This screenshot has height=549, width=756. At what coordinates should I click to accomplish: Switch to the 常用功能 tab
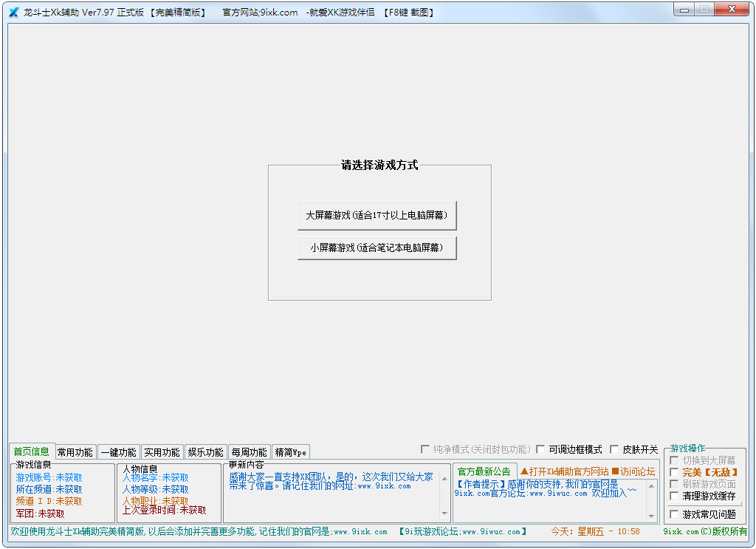pos(76,451)
